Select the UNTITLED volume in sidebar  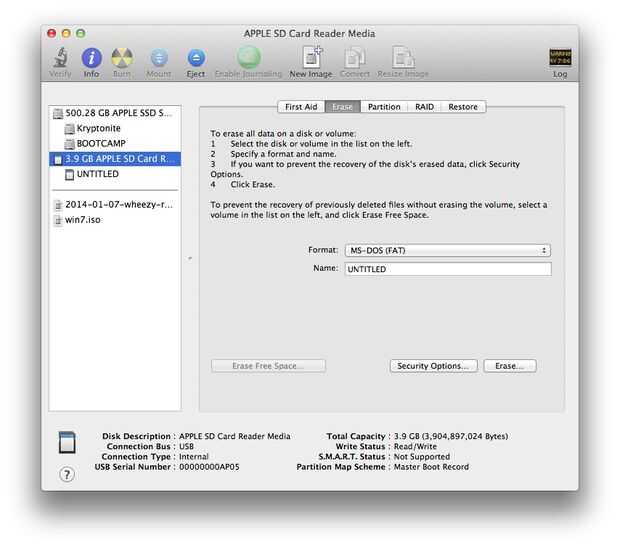tap(115, 174)
